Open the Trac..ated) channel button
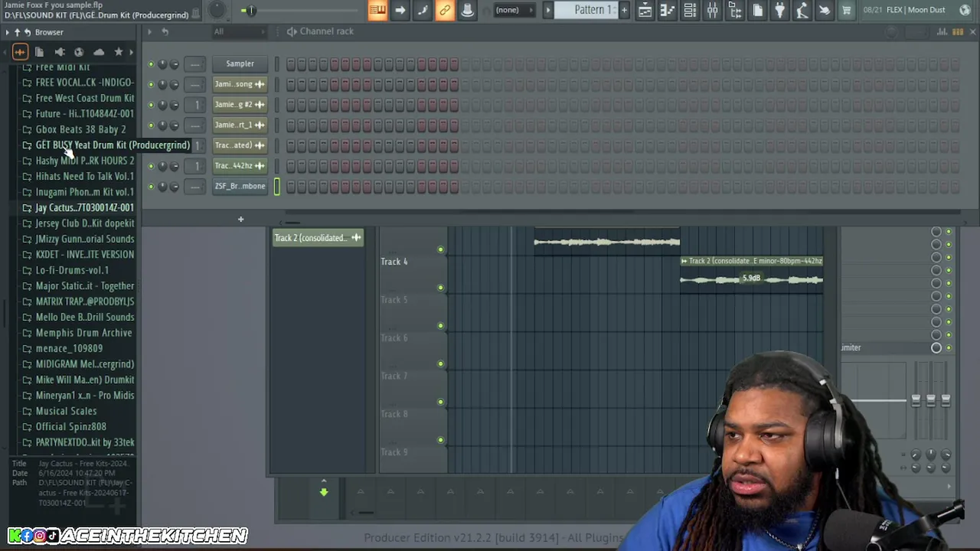Viewport: 980px width, 551px height. coord(240,145)
